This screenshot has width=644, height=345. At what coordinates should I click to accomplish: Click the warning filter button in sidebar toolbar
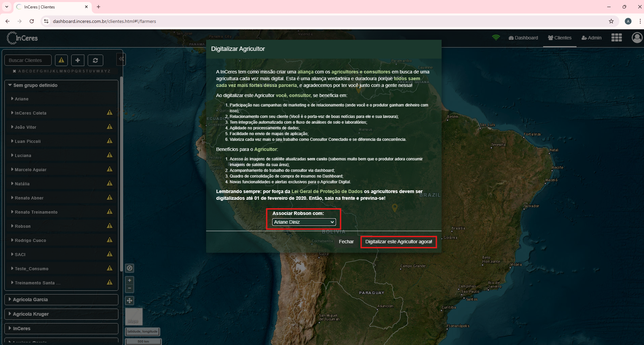click(61, 60)
